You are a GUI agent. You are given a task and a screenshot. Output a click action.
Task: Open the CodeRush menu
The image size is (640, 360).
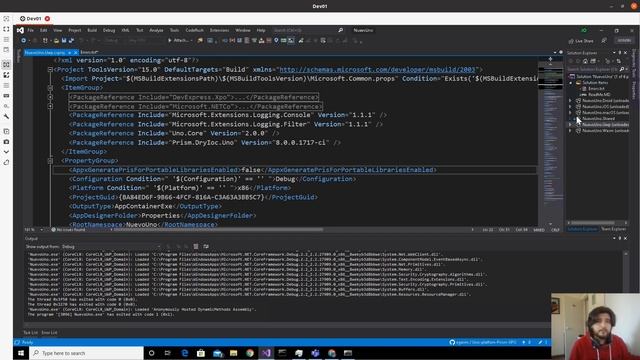pos(195,30)
